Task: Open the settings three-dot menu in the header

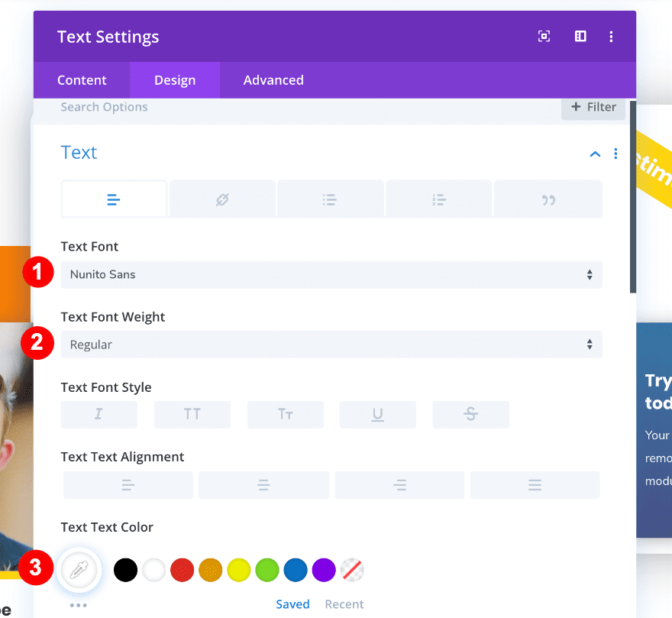Action: [x=611, y=36]
